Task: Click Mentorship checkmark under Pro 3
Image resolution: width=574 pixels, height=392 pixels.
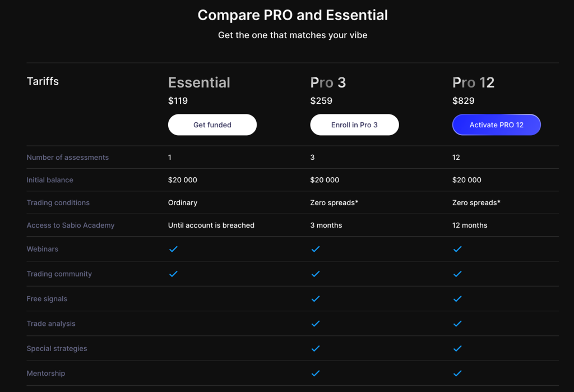Action: (x=315, y=373)
